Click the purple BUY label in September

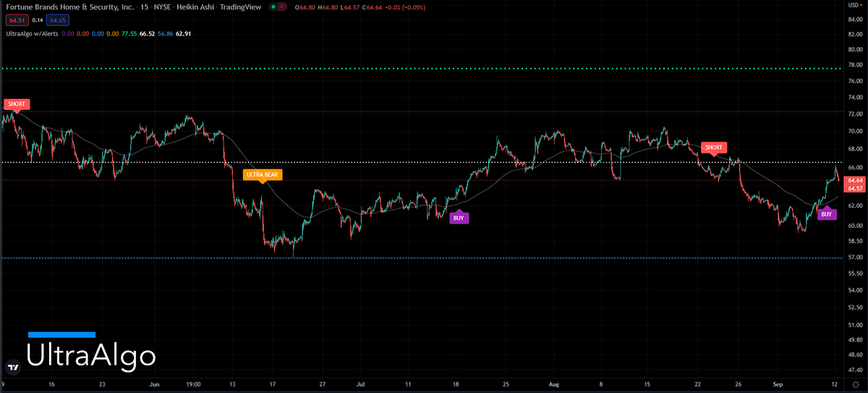click(x=827, y=213)
